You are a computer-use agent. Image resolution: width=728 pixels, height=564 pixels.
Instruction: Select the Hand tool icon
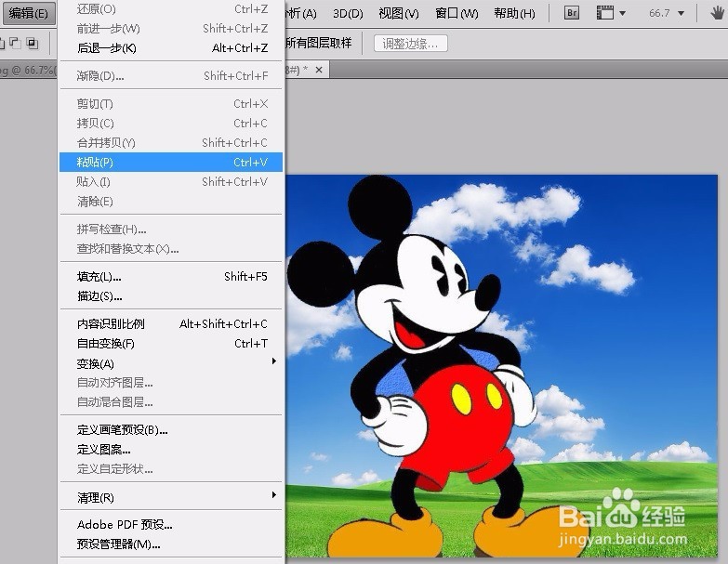718,13
